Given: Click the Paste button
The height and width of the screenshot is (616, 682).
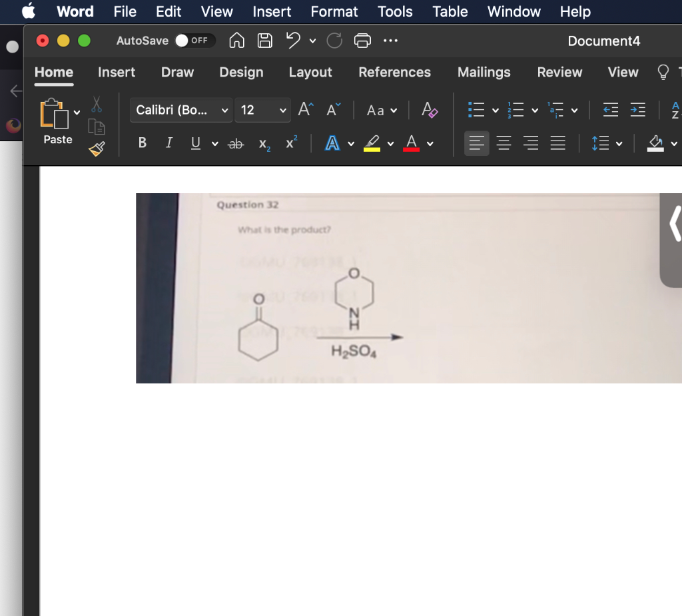Looking at the screenshot, I should 57,123.
